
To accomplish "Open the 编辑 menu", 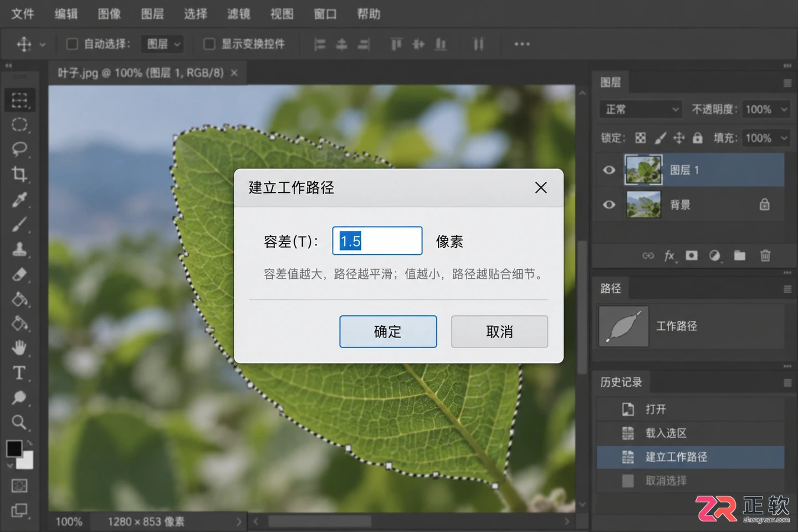I will coord(66,14).
